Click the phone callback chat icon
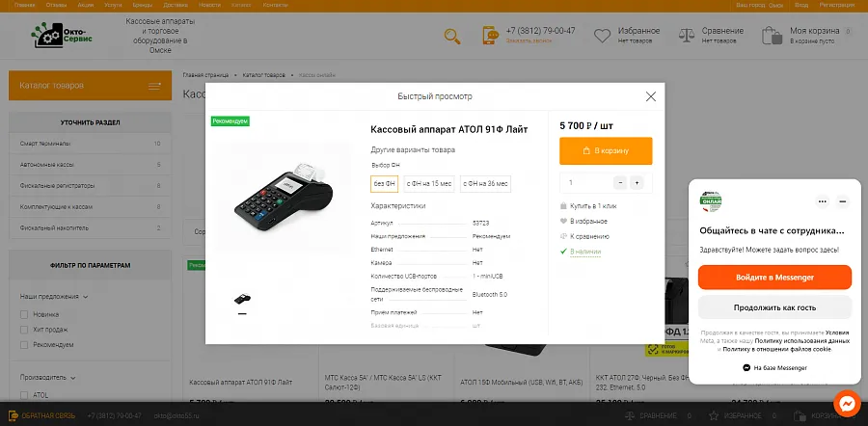 pyautogui.click(x=491, y=35)
